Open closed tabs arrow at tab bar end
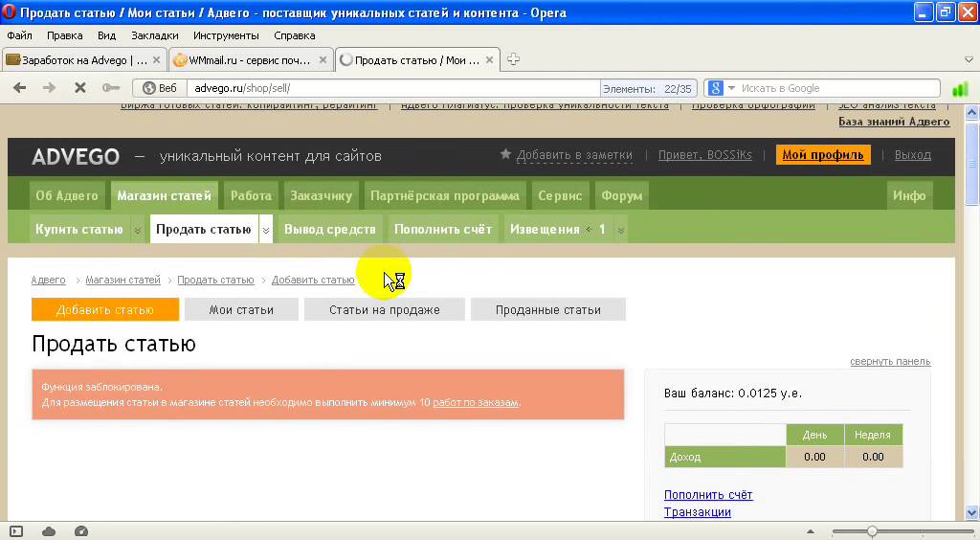The height and width of the screenshot is (540, 980). [969, 60]
